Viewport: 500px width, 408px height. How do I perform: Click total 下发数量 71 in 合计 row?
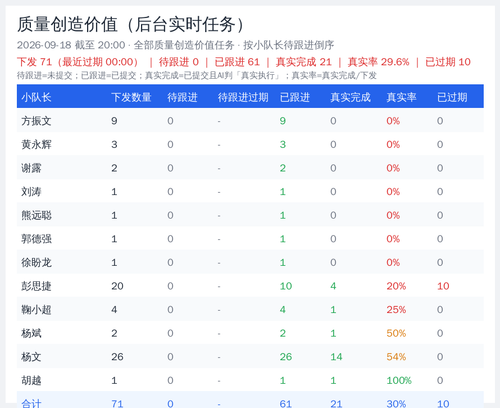coord(117,404)
